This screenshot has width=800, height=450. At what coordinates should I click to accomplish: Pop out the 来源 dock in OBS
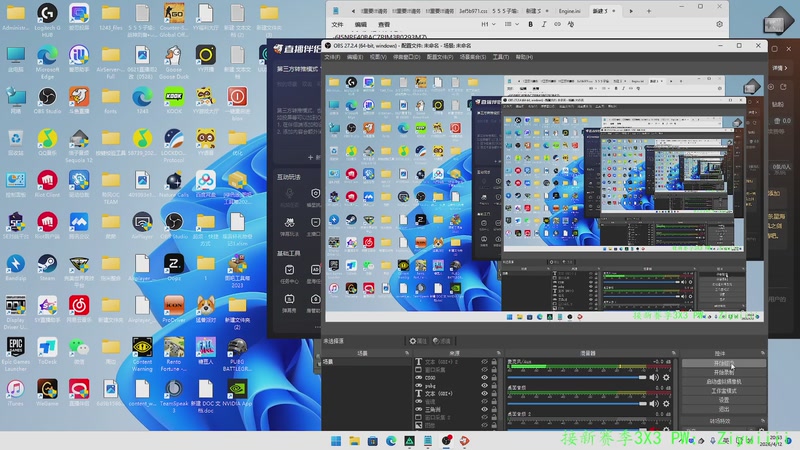(x=498, y=353)
